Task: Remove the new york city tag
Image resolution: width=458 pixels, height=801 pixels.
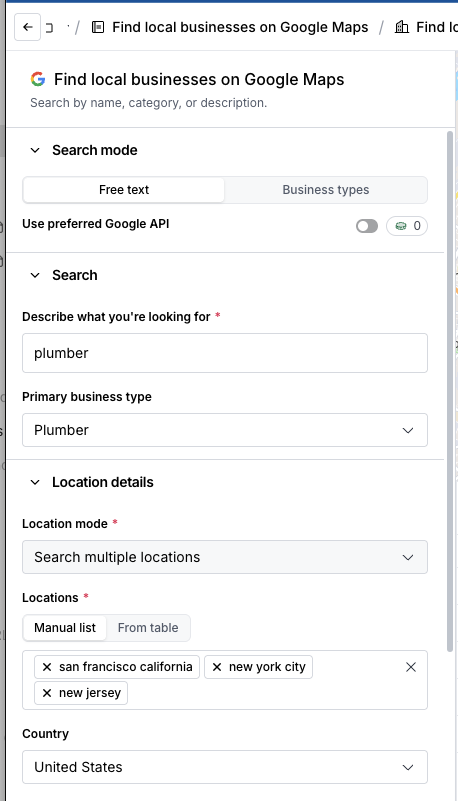Action: point(217,667)
